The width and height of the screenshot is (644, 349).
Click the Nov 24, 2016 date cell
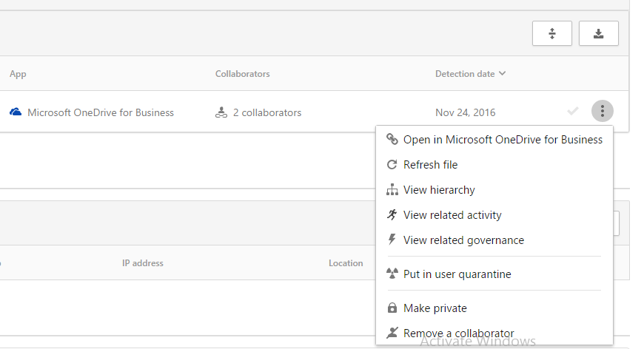pyautogui.click(x=466, y=112)
